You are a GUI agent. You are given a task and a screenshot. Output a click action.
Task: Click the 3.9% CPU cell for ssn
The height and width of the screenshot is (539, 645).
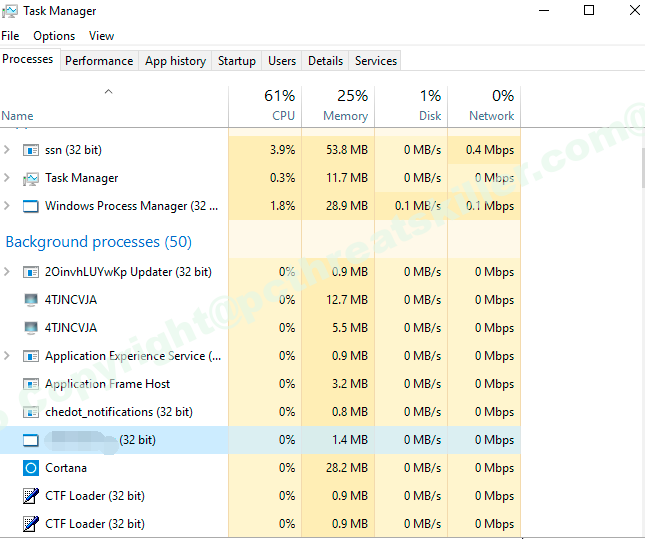pos(265,150)
